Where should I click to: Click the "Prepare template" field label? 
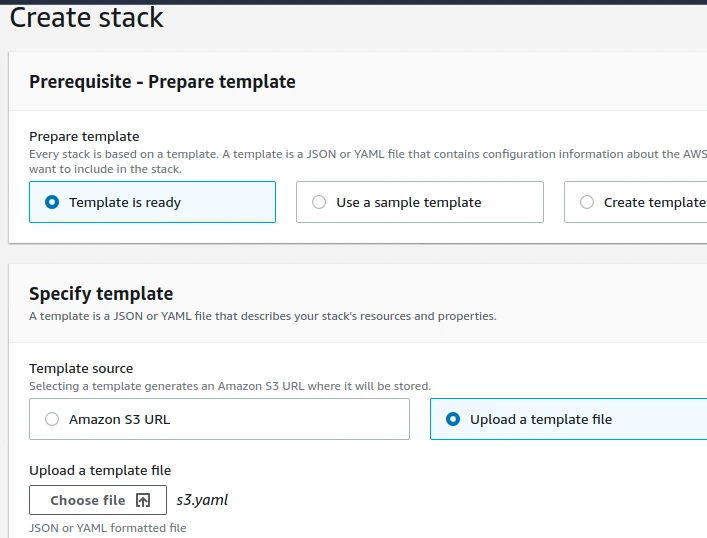pos(84,136)
